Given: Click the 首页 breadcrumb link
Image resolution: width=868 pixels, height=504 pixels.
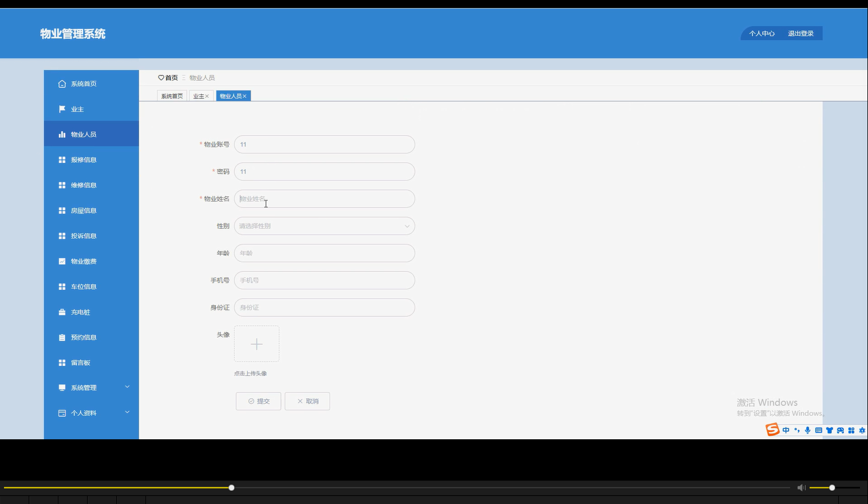Looking at the screenshot, I should (x=171, y=78).
